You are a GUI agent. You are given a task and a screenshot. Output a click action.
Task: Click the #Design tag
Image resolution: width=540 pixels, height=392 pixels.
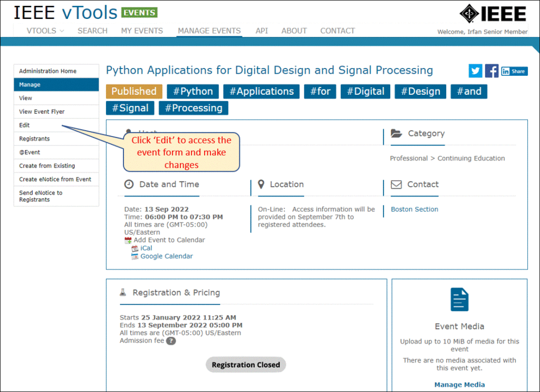pyautogui.click(x=420, y=91)
